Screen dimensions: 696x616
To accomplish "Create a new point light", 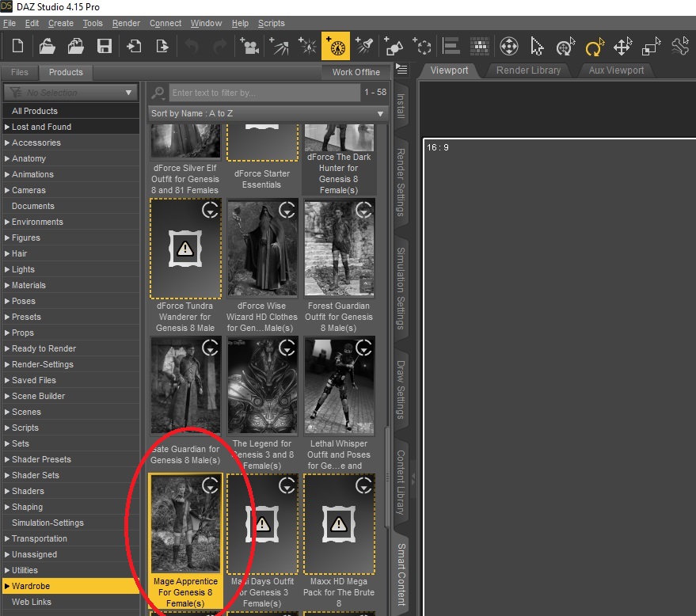I will pyautogui.click(x=307, y=48).
